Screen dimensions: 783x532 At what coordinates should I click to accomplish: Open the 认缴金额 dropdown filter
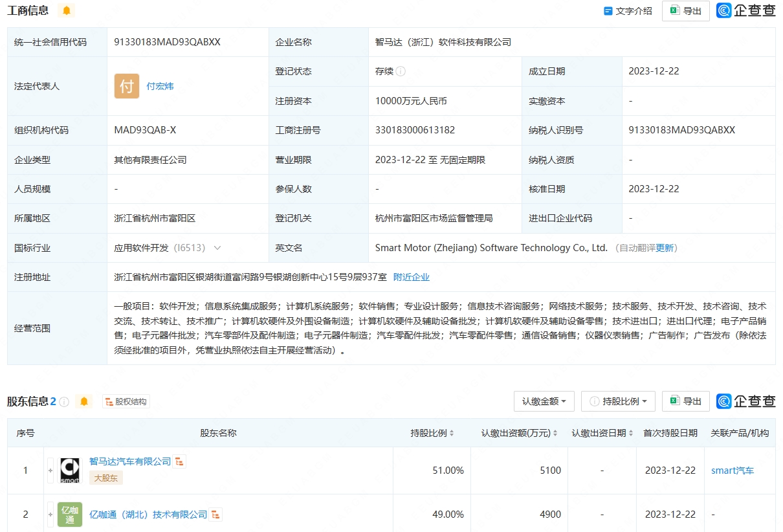click(544, 401)
